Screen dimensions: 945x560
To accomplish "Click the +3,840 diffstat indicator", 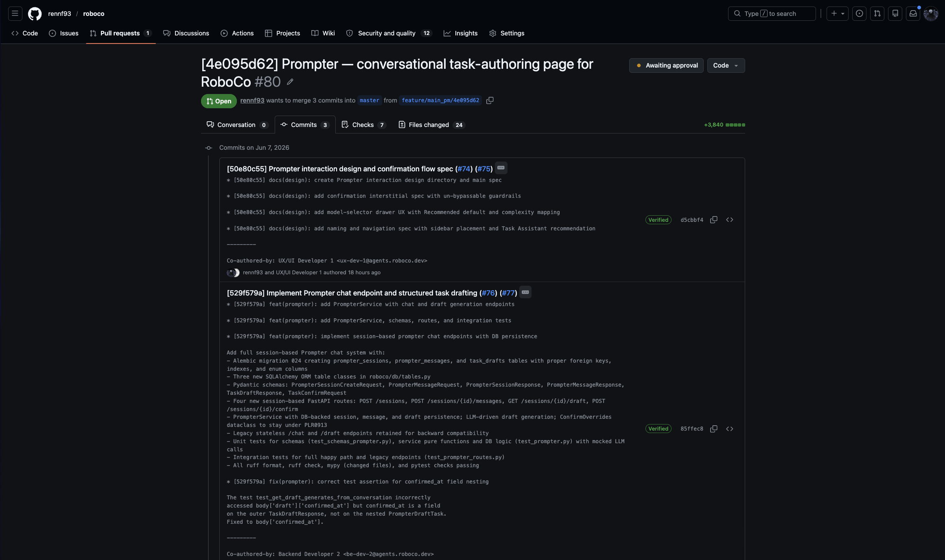I will 724,125.
